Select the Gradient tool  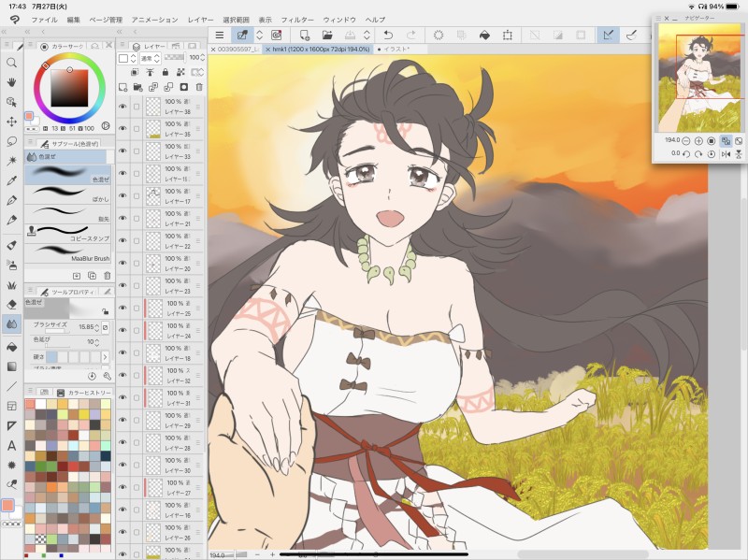11,366
